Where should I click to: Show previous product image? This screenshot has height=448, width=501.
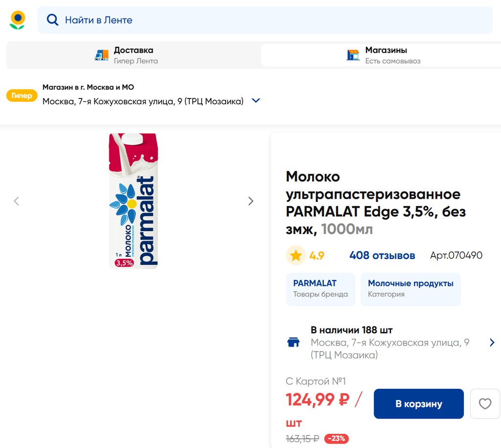coord(17,201)
